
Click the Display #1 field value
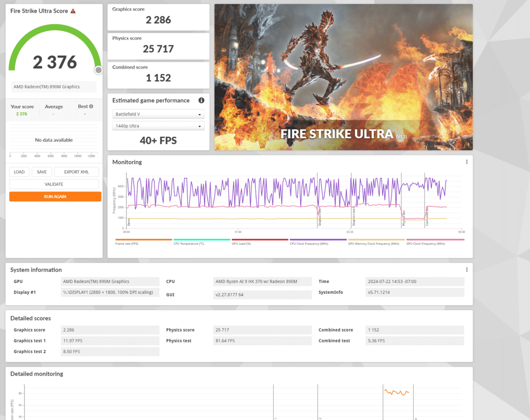(x=110, y=292)
